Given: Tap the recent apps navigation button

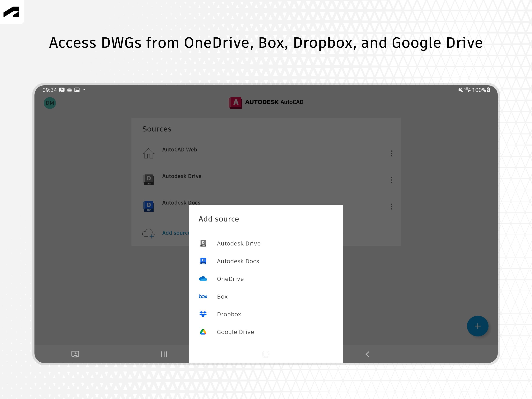Looking at the screenshot, I should tap(164, 354).
